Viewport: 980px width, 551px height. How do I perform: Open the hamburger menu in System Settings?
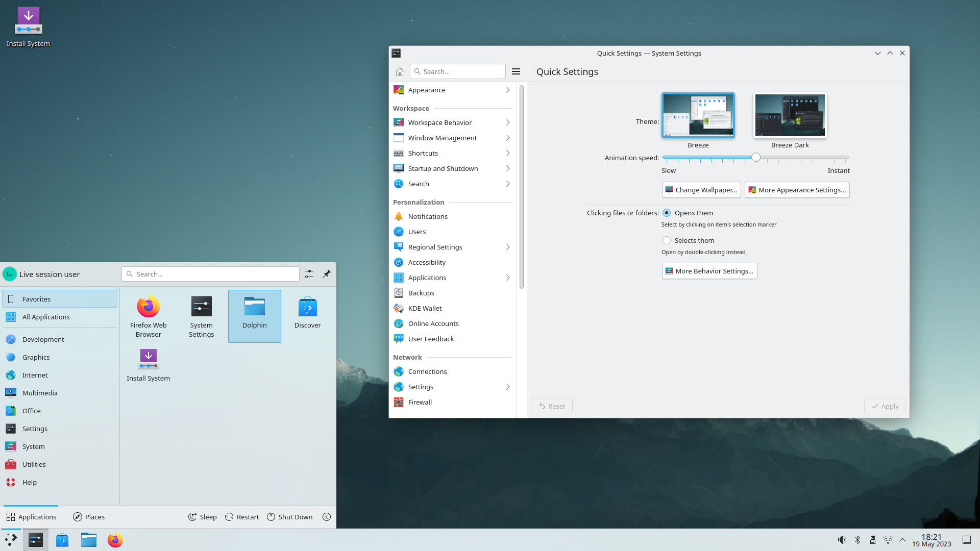516,71
